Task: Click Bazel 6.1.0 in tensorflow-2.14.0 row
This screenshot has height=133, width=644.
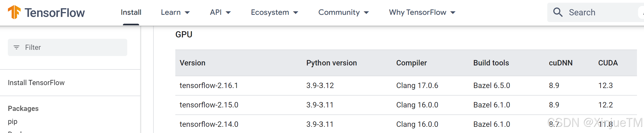Action: coord(492,124)
